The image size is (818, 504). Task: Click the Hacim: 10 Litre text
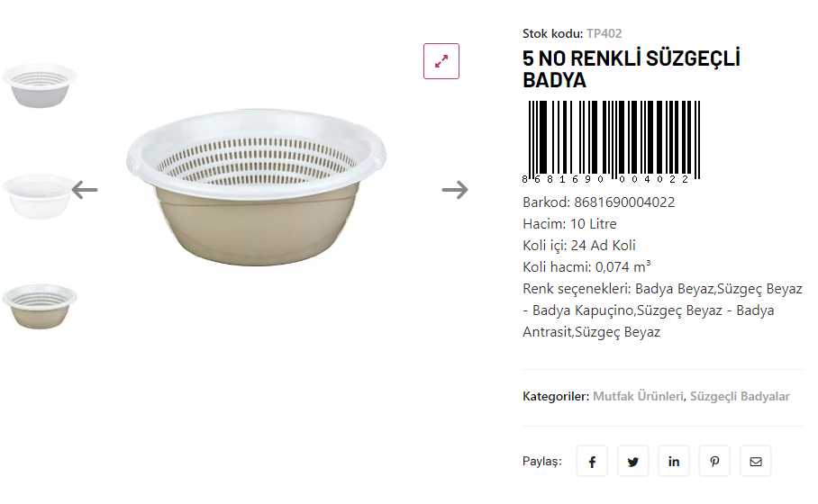click(569, 224)
